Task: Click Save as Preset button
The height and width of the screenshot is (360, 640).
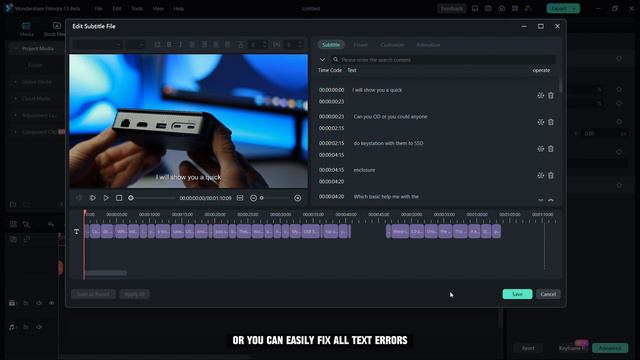Action: tap(93, 294)
